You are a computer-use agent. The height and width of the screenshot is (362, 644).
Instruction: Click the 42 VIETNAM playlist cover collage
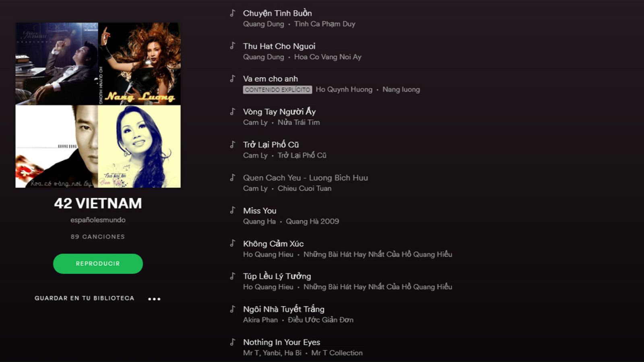point(98,105)
